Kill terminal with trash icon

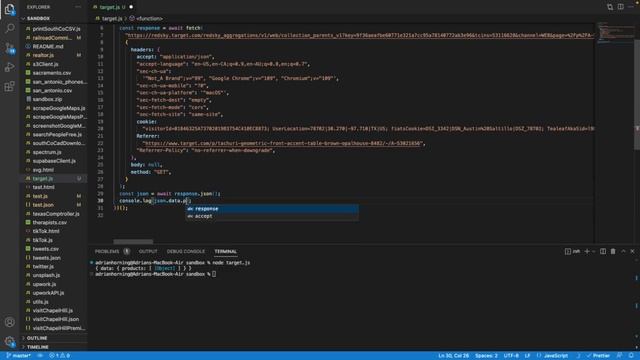(613, 251)
